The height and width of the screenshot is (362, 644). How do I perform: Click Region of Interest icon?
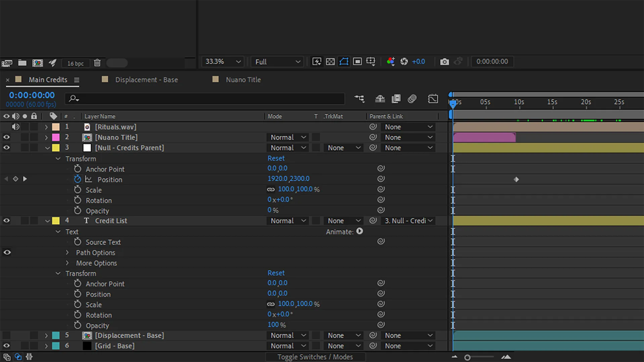coord(358,61)
